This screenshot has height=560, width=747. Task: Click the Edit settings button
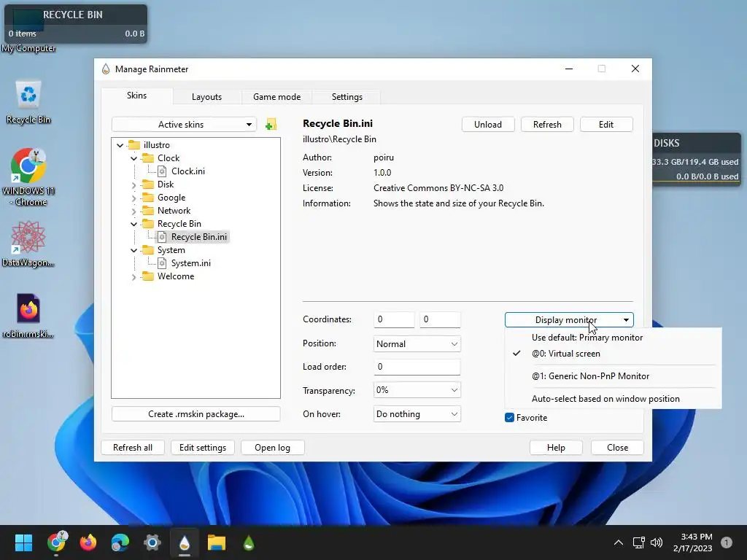[x=203, y=448]
